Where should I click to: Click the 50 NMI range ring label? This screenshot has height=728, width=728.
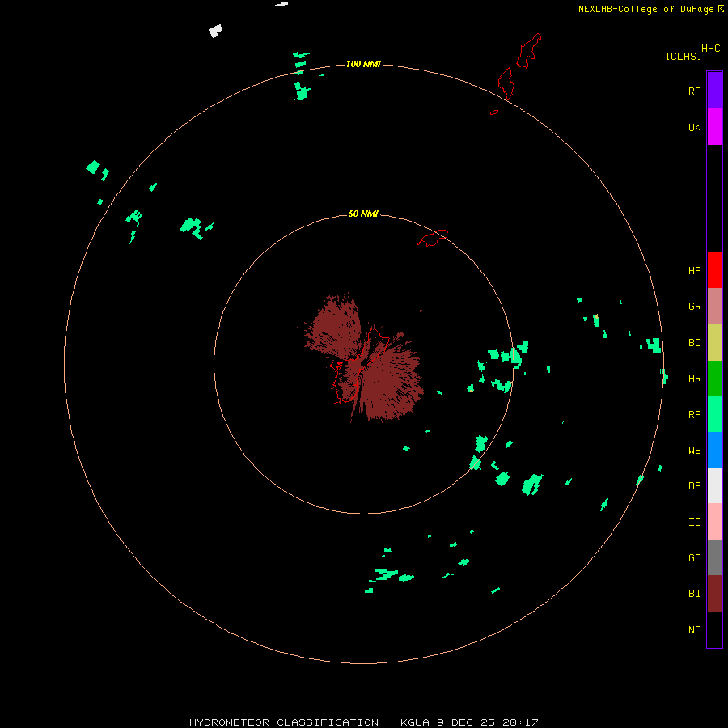pyautogui.click(x=363, y=214)
